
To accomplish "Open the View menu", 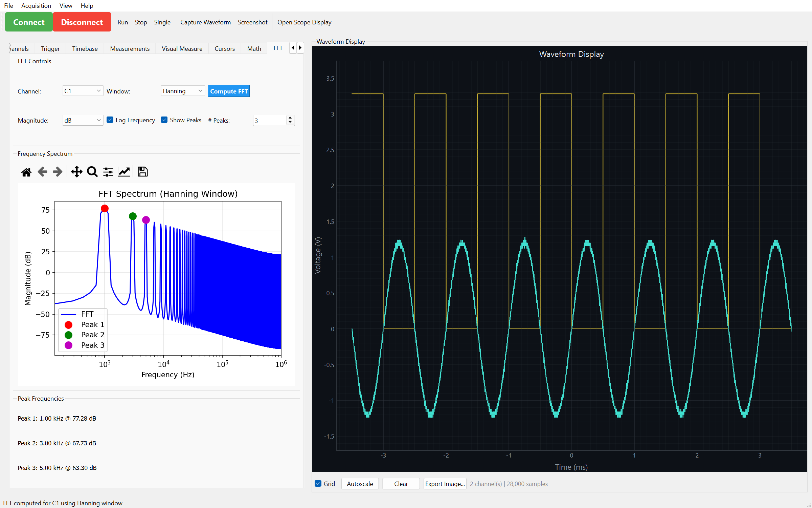I will click(x=66, y=6).
